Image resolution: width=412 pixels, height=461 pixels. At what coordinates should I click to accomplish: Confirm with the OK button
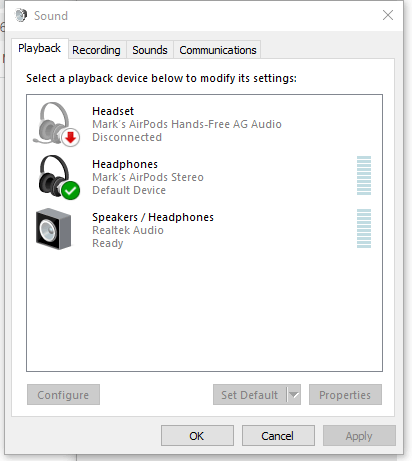(x=197, y=436)
